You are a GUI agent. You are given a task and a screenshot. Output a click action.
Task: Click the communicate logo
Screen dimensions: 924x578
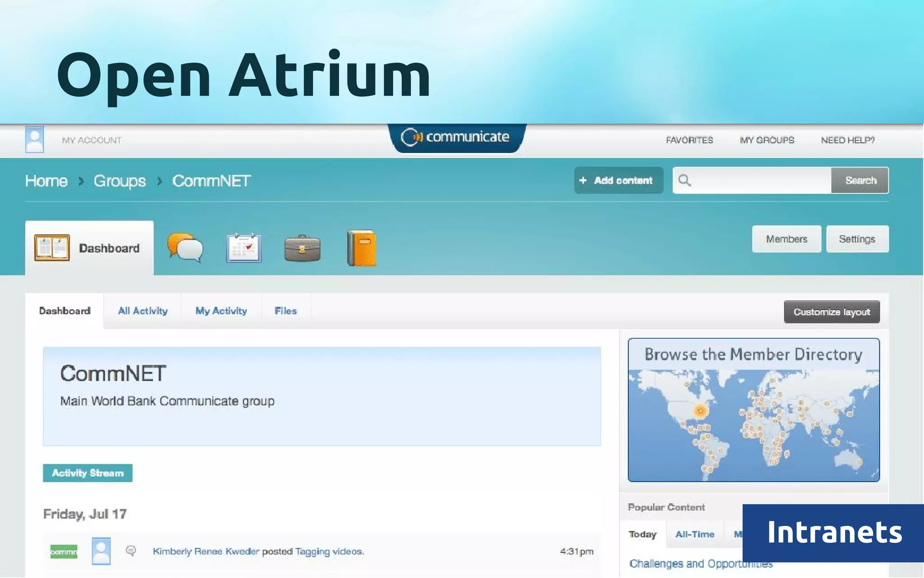456,137
